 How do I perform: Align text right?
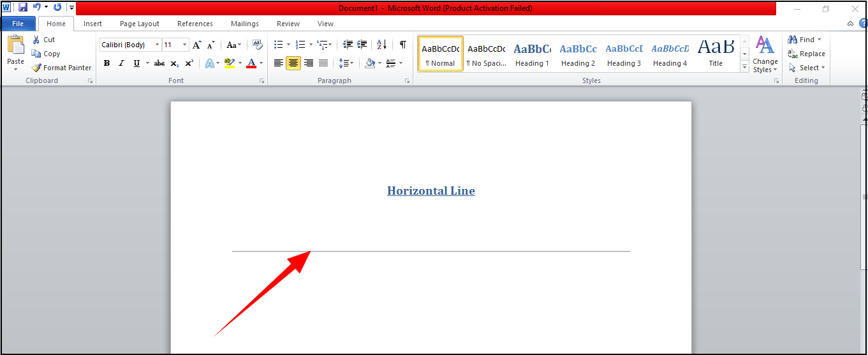point(309,63)
